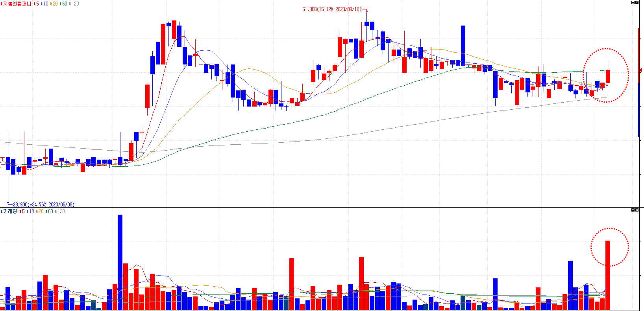Select the 5-day average legend in volume panel
Image resolution: width=644 pixels, height=311 pixels.
tap(22, 211)
